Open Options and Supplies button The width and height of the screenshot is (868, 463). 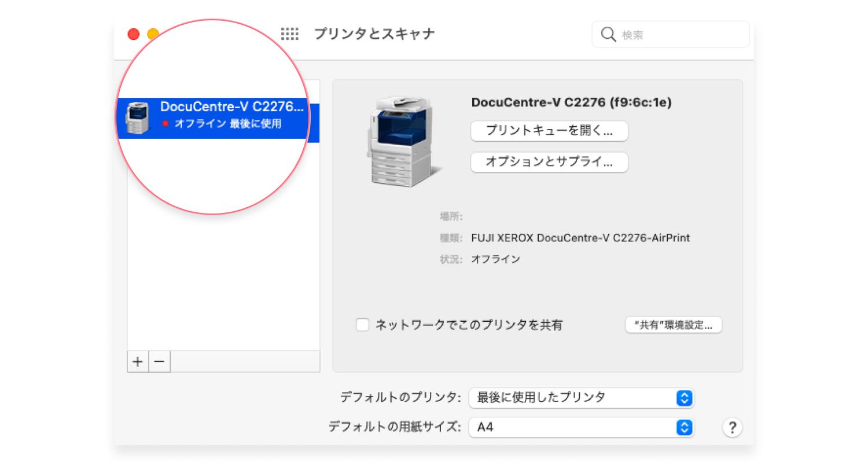(x=549, y=162)
